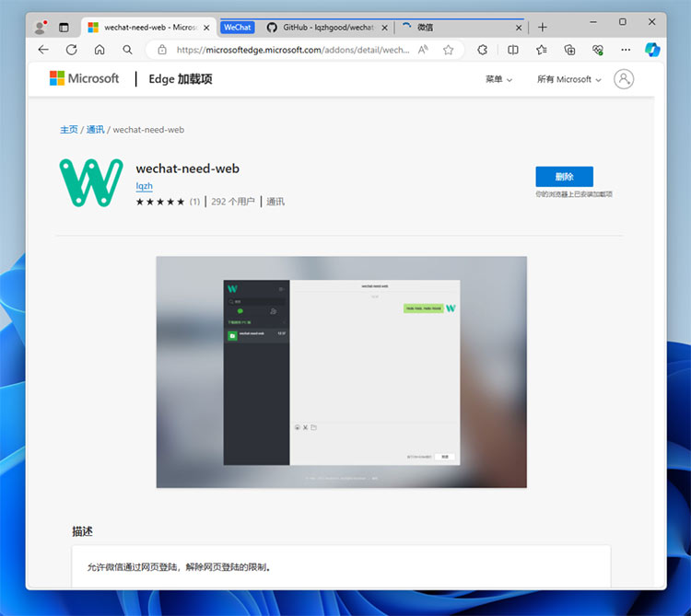
Task: Open the account sign-in avatar icon
Action: coord(624,79)
